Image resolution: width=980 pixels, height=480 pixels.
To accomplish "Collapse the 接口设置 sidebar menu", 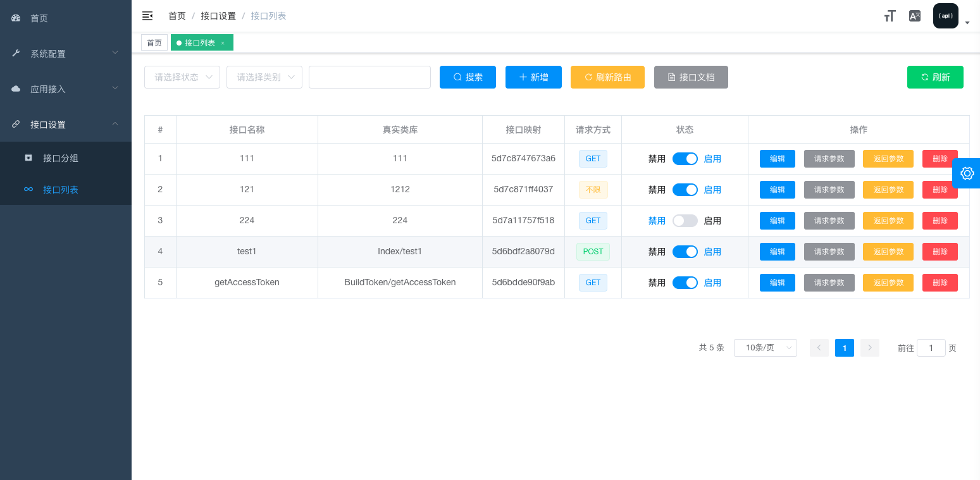I will click(66, 125).
